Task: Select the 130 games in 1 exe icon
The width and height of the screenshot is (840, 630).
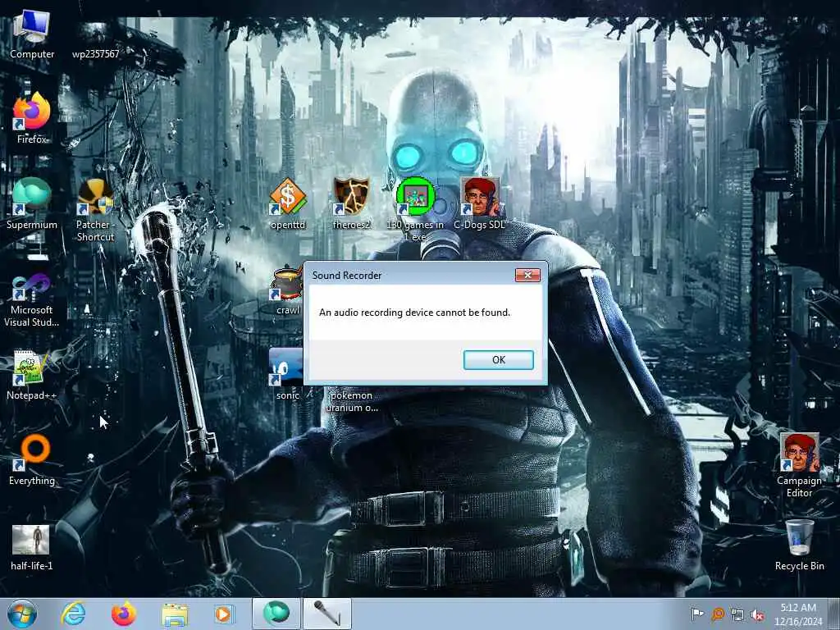Action: (415, 209)
